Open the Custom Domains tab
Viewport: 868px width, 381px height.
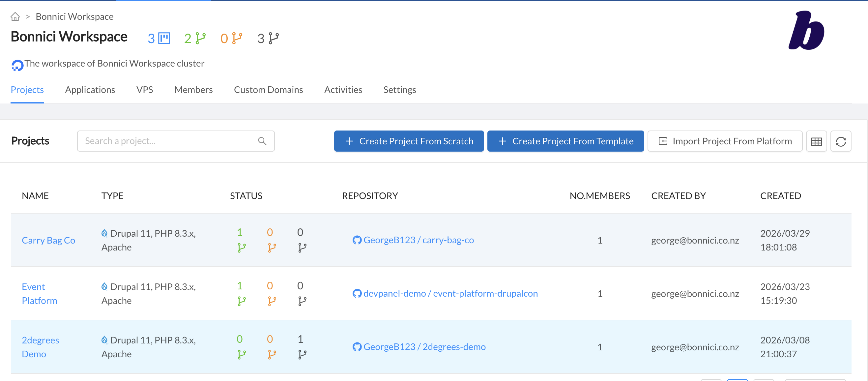tap(268, 90)
